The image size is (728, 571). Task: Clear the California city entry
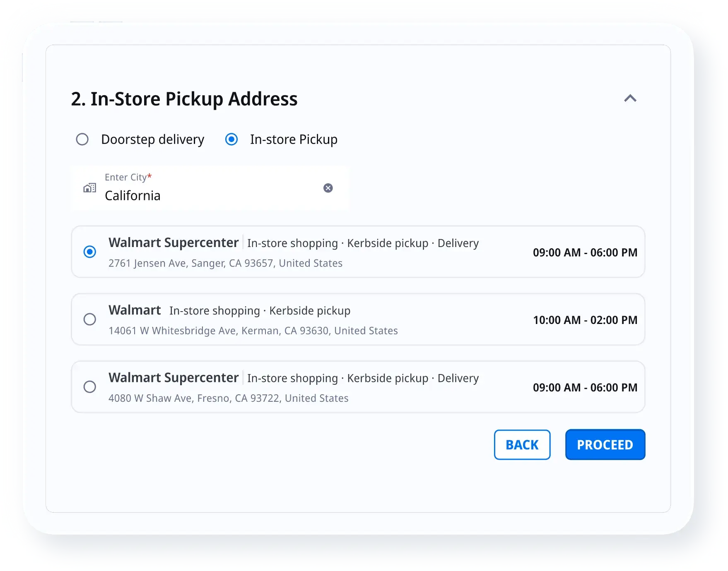point(328,188)
